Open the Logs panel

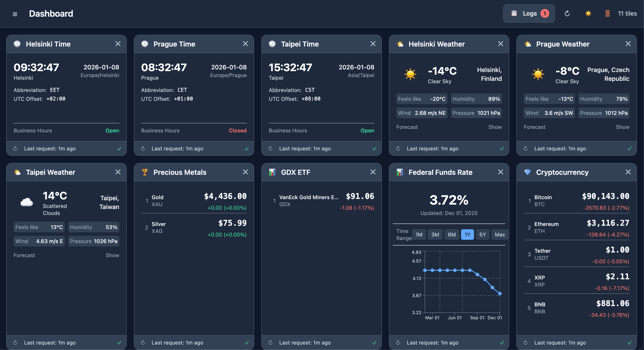tap(529, 13)
